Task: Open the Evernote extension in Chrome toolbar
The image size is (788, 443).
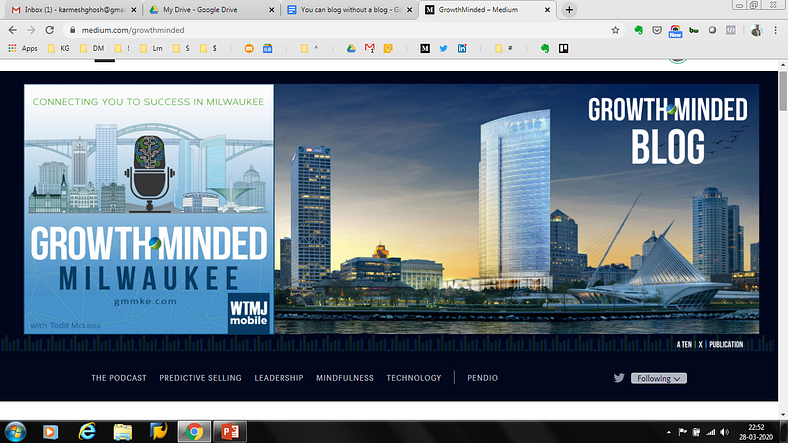Action: coord(639,30)
